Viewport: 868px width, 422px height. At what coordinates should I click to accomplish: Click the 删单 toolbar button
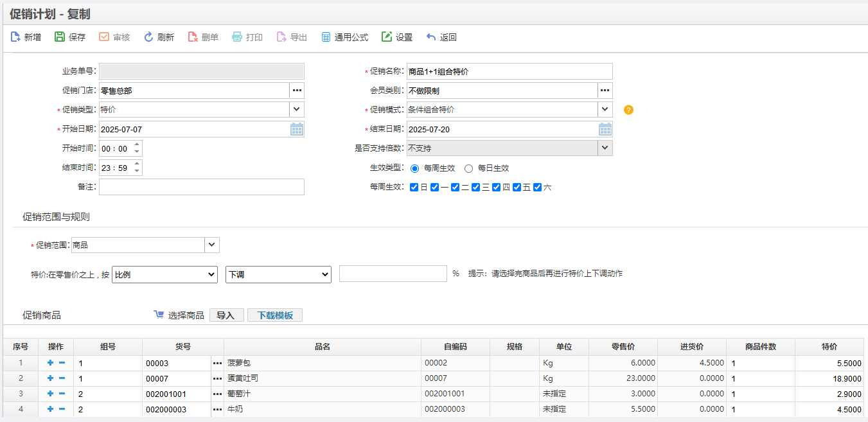coord(203,37)
